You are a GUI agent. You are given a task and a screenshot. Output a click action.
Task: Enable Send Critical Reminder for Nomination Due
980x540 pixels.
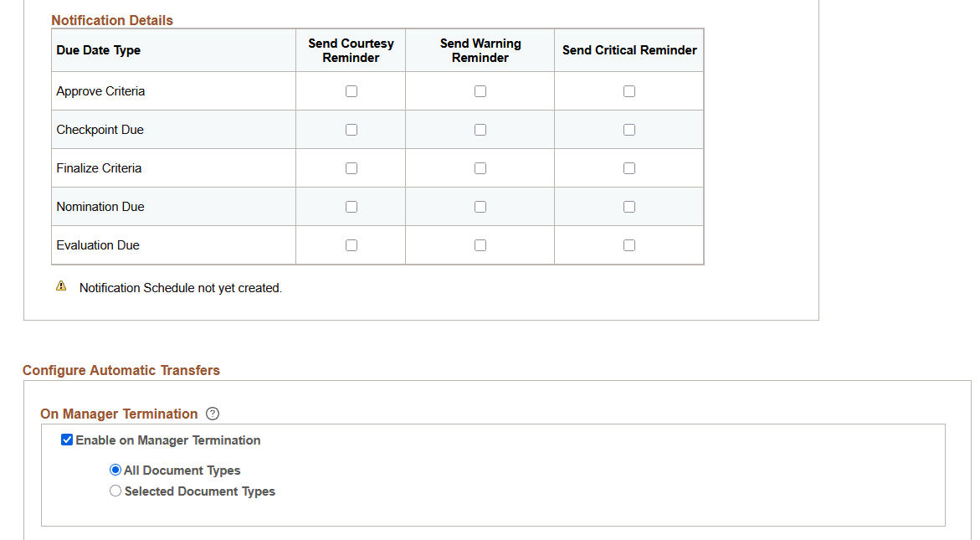629,206
